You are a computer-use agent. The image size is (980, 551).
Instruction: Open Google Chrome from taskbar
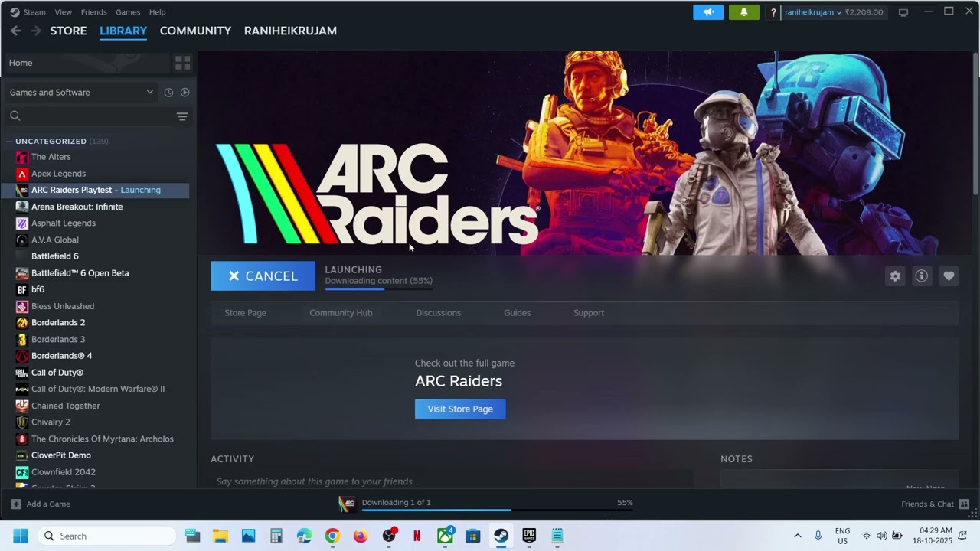point(332,536)
